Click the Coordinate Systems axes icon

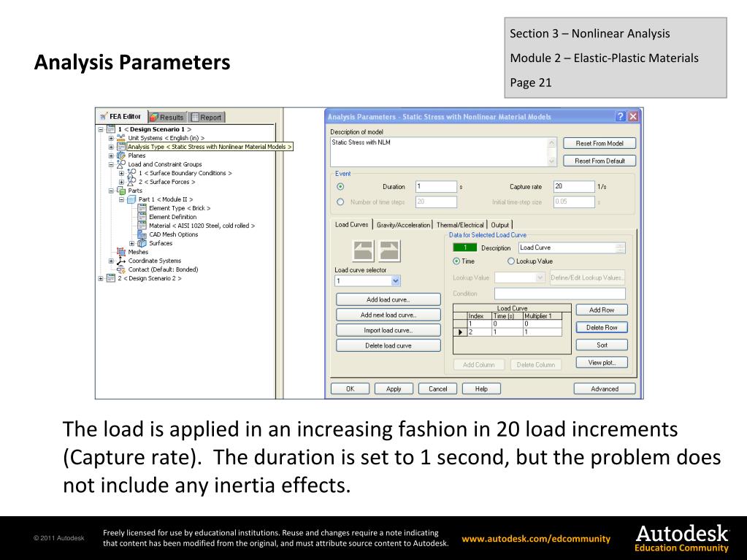pos(121,261)
